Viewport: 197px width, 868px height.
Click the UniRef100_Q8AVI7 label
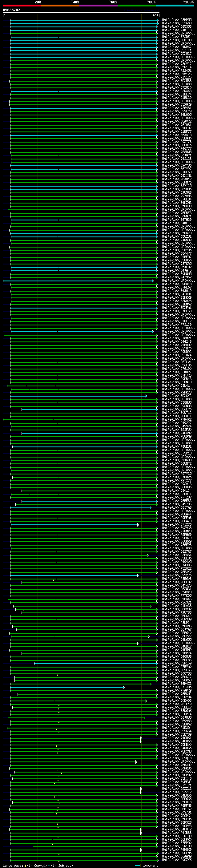tap(177, 64)
